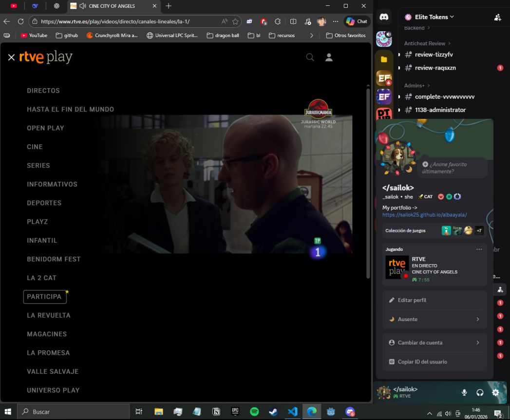Viewport: 510px width, 420px height.
Task: Open dragon ball bookmarks folder
Action: click(x=223, y=36)
